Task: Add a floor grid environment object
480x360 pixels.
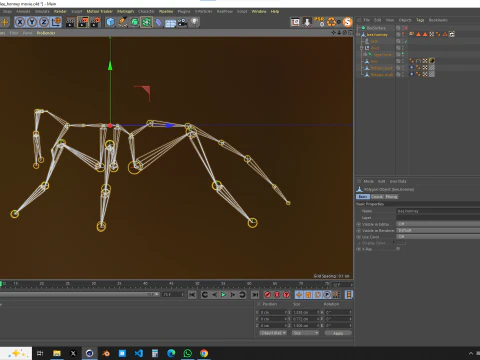Action: 170,23
